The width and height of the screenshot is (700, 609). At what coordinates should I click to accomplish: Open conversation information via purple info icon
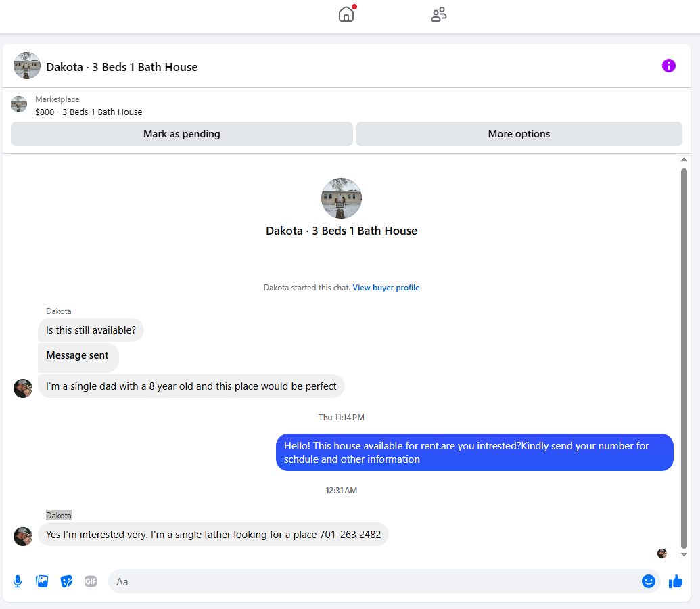point(668,66)
